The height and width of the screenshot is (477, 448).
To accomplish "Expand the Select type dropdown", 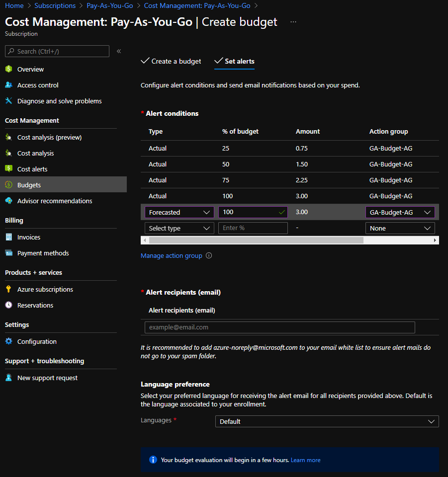I will coord(179,228).
